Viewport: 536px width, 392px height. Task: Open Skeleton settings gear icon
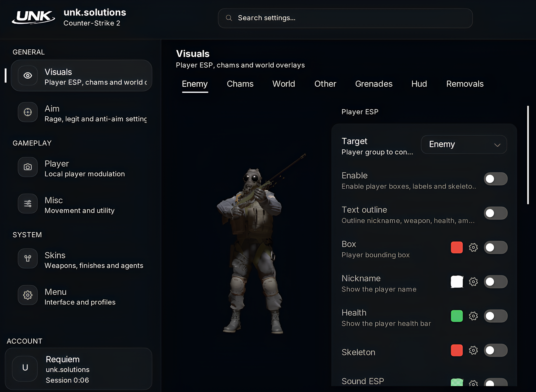pyautogui.click(x=473, y=350)
